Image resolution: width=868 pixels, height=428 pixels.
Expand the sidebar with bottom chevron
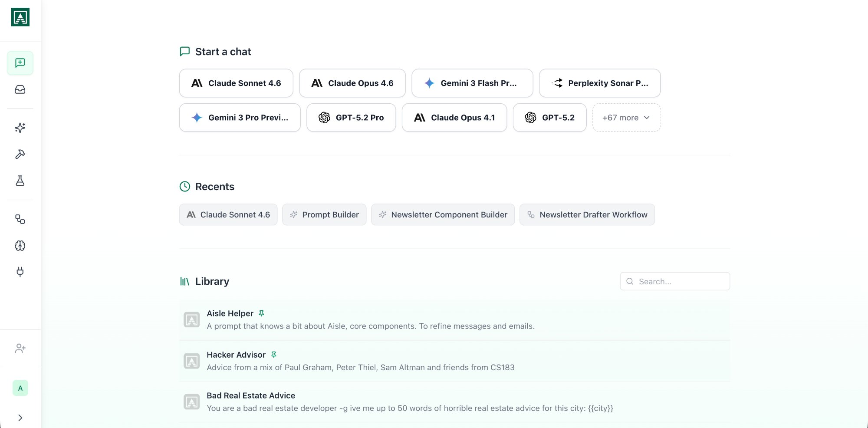coord(20,418)
